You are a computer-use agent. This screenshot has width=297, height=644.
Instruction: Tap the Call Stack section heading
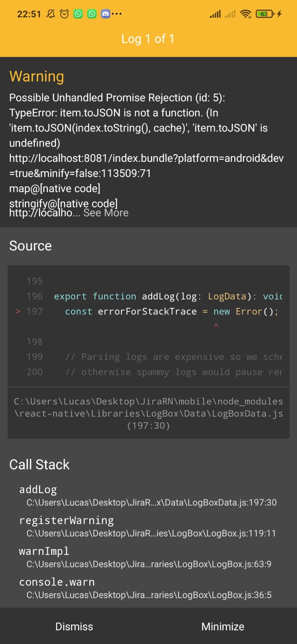point(39,464)
